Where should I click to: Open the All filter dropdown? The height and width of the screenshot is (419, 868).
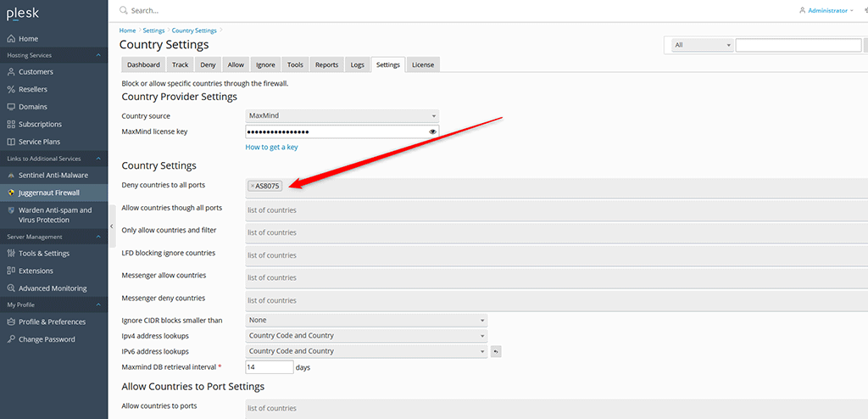point(703,45)
